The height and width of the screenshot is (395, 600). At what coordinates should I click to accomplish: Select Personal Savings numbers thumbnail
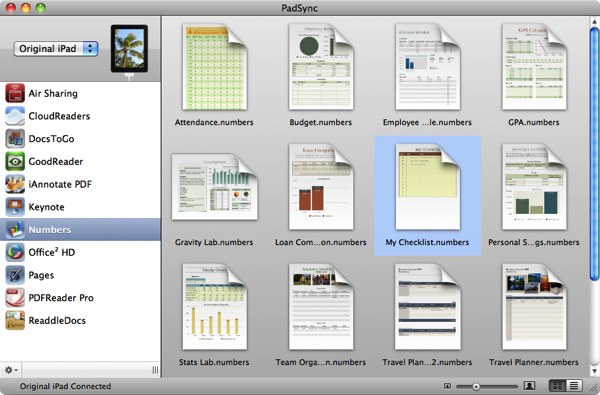click(534, 187)
